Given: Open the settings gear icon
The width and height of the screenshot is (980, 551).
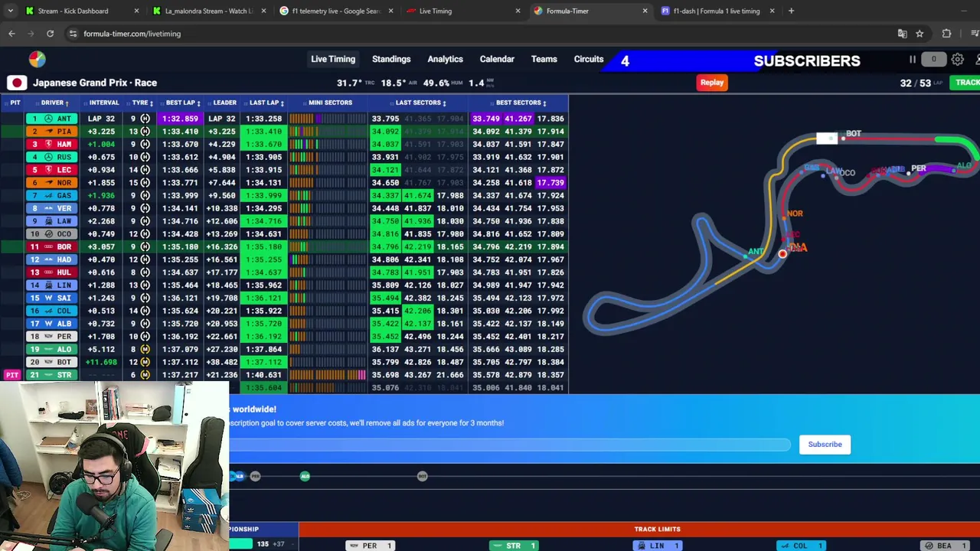Looking at the screenshot, I should [x=958, y=60].
